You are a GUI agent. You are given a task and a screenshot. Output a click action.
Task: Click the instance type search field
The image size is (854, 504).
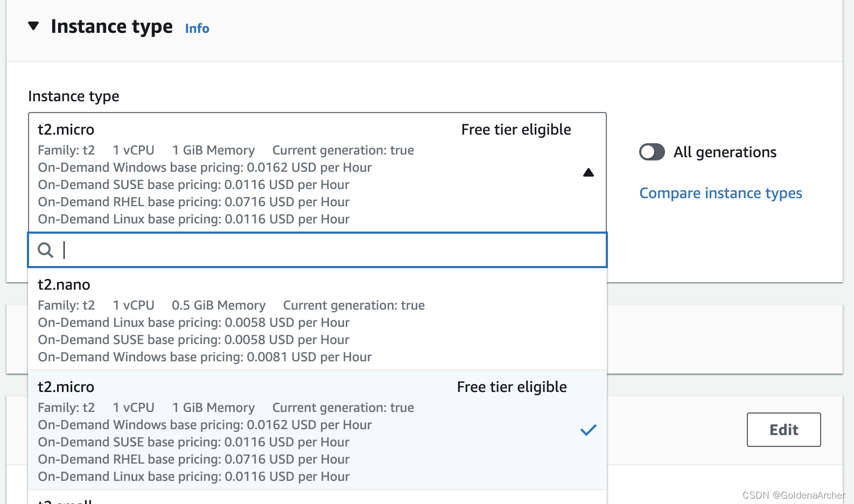(x=318, y=250)
